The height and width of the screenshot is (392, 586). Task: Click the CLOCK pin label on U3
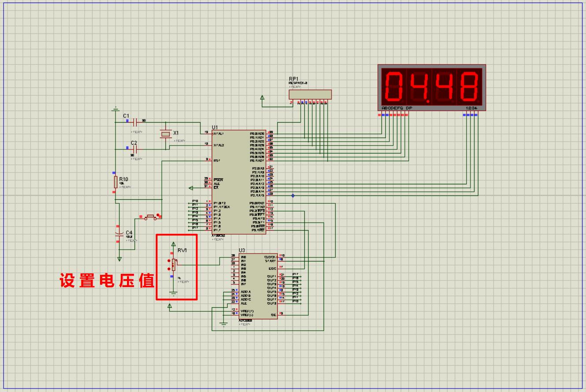pos(270,257)
